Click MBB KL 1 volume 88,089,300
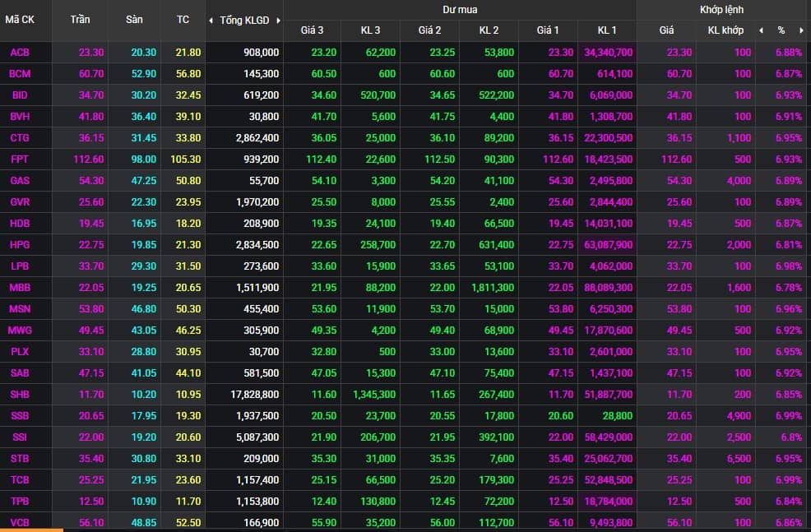This screenshot has width=811, height=532. click(x=609, y=288)
